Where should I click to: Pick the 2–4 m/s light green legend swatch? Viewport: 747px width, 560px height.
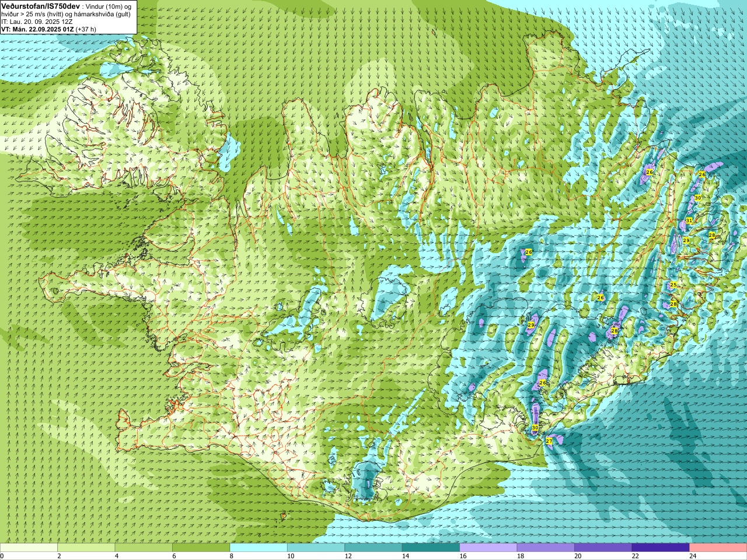[86, 548]
